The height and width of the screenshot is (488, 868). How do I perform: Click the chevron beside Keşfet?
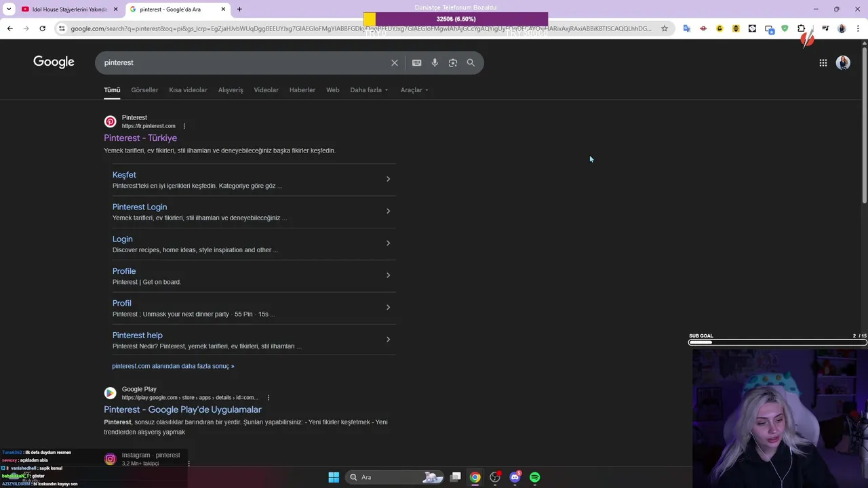(x=388, y=179)
